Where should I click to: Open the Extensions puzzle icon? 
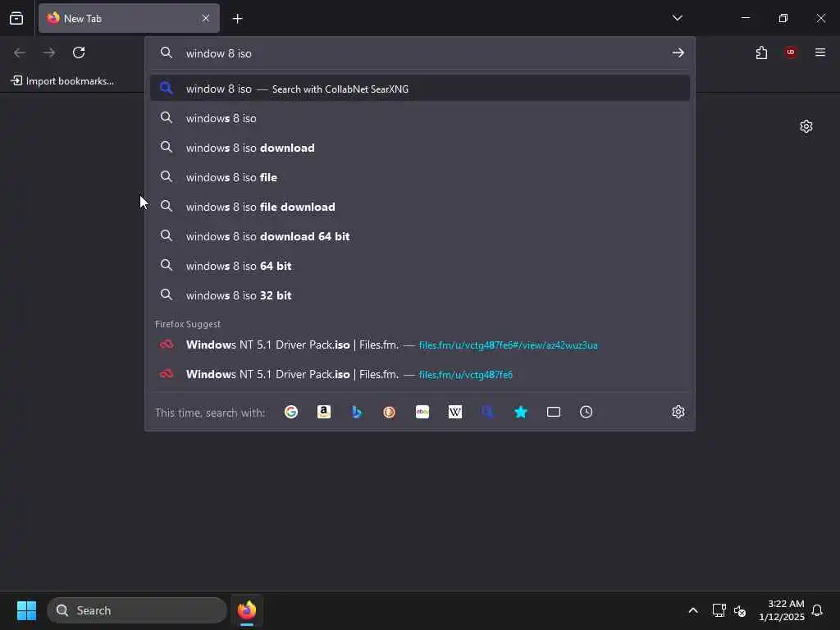click(761, 52)
